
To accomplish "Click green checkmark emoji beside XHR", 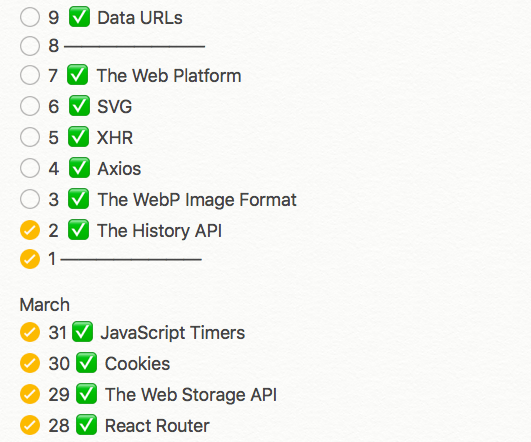I will pos(78,137).
